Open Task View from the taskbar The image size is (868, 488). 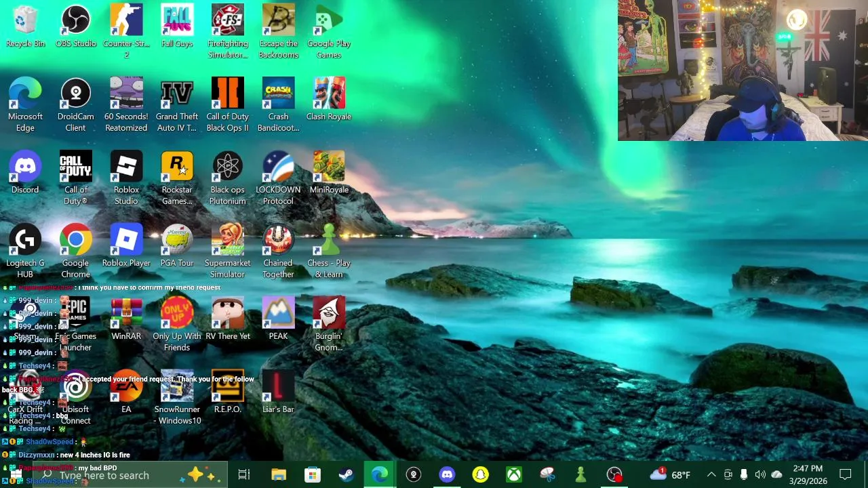244,475
